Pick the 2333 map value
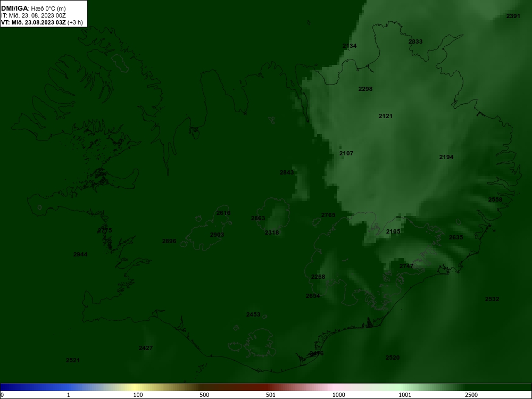This screenshot has width=532, height=399. (415, 41)
